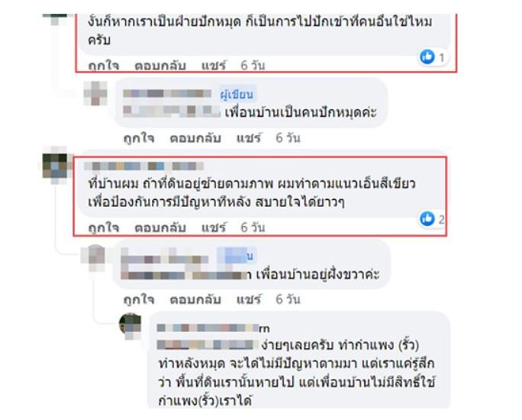Reply to เพื่อนบ้านเป็นคนปักหมุดค่ะ using ตอบกลับ
The width and height of the screenshot is (522, 420).
click(x=195, y=137)
